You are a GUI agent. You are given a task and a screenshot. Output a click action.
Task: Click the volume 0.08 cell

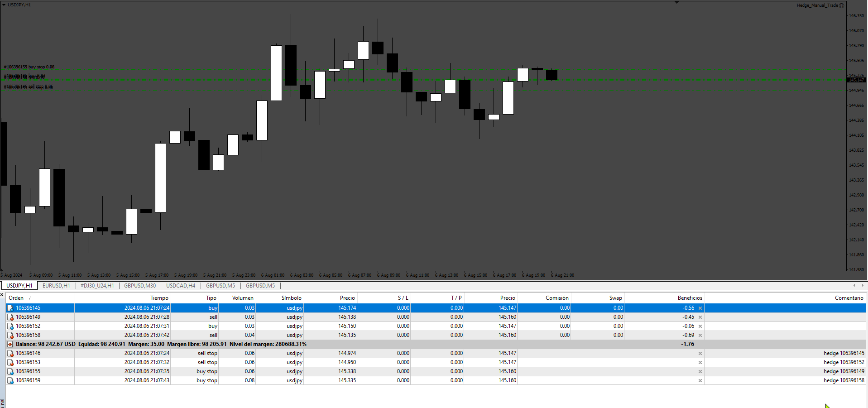coord(249,380)
